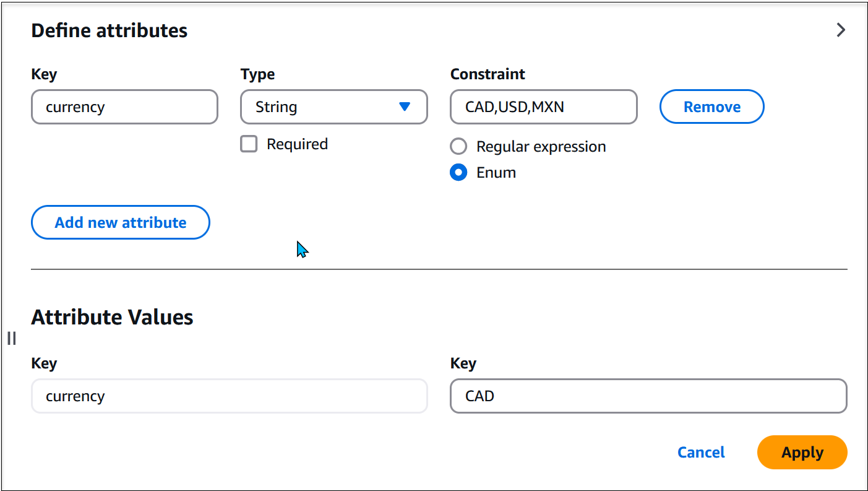
Task: Click the pause handle icon beside Attribute Values
Action: coord(11,338)
